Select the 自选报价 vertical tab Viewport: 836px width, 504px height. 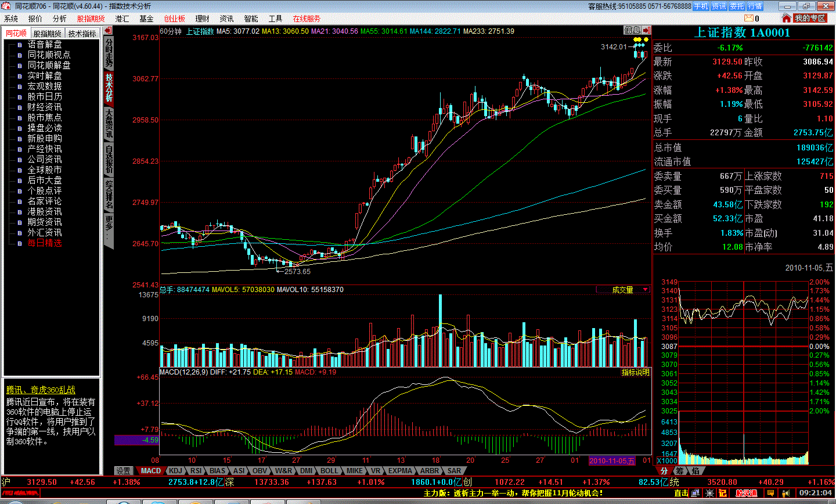(109, 159)
